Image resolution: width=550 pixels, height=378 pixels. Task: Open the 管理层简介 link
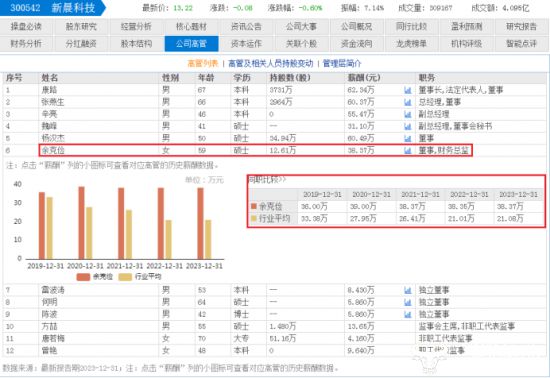pos(342,63)
